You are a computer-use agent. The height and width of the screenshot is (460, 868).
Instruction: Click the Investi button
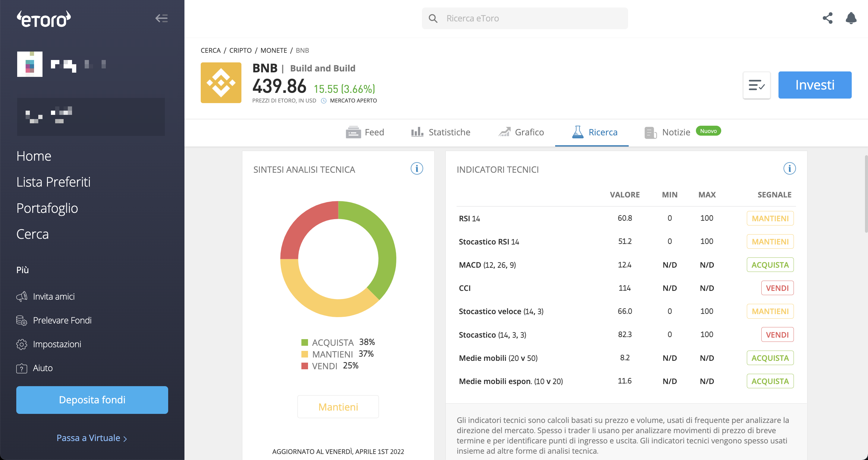tap(815, 85)
